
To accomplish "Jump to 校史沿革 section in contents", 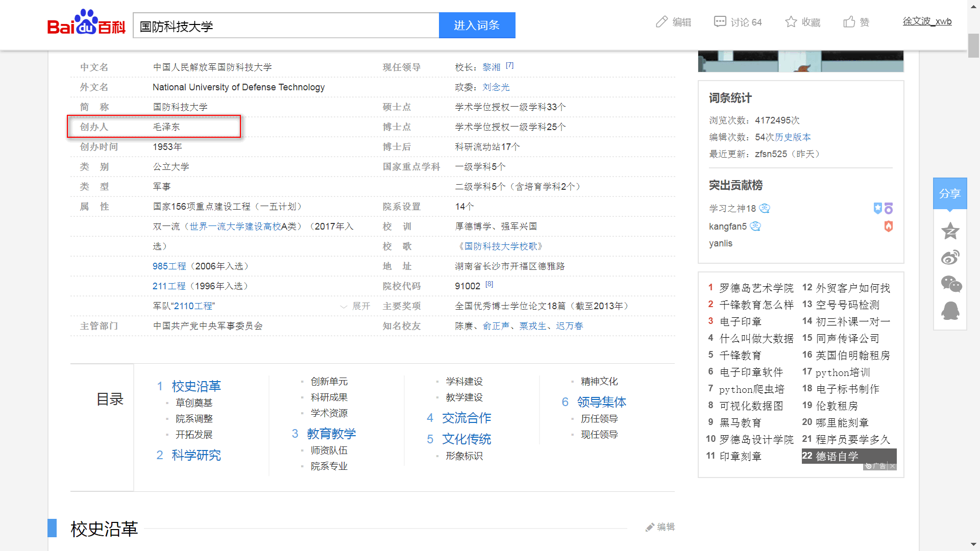I will [x=196, y=386].
